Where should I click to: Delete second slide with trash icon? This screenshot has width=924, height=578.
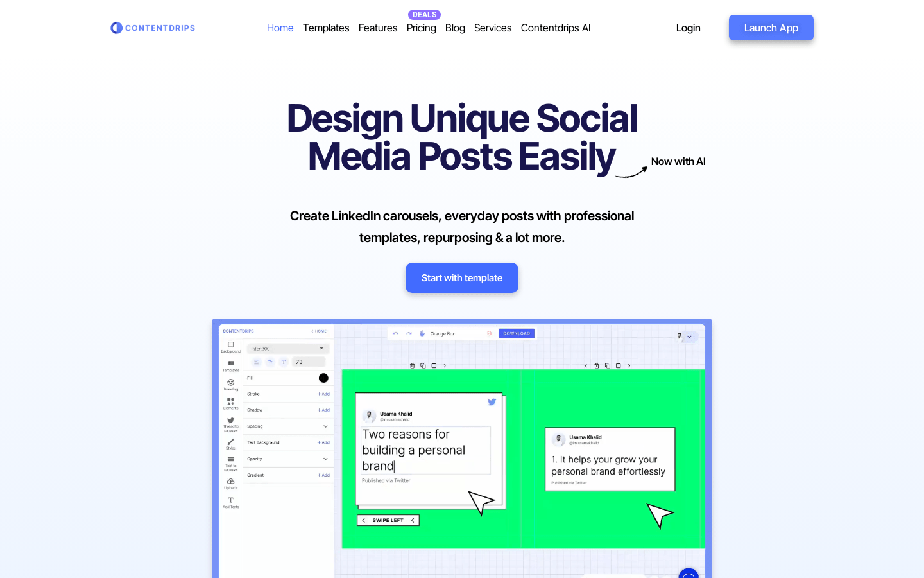597,366
